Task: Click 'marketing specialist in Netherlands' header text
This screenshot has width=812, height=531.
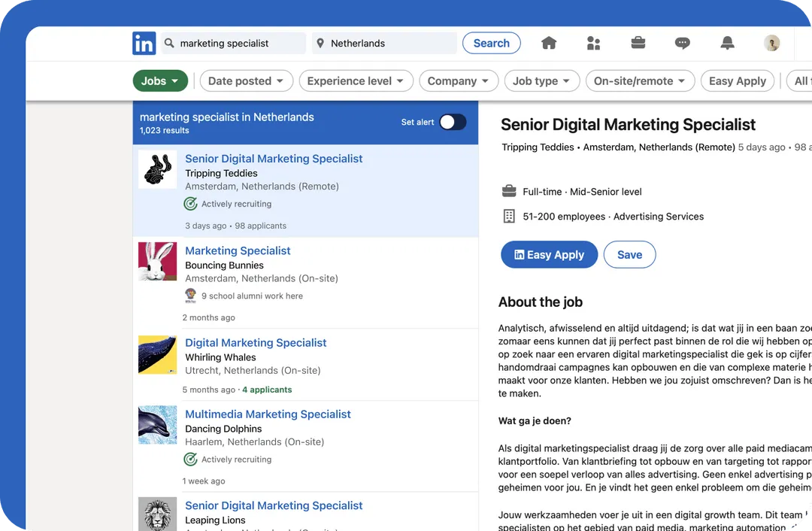Action: pyautogui.click(x=227, y=117)
